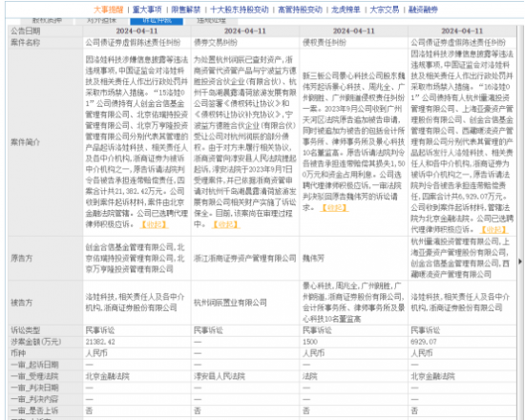
Task: Click the right arrow to show more cases
Action: [520, 261]
